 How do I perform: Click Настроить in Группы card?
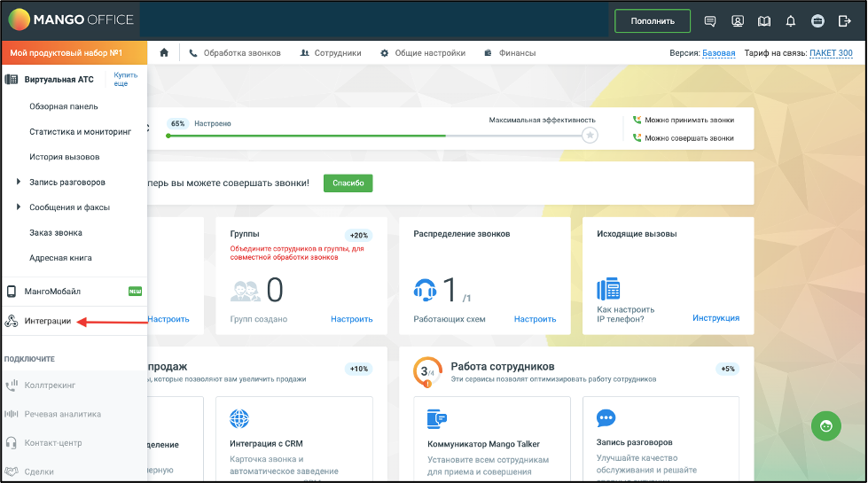[351, 319]
